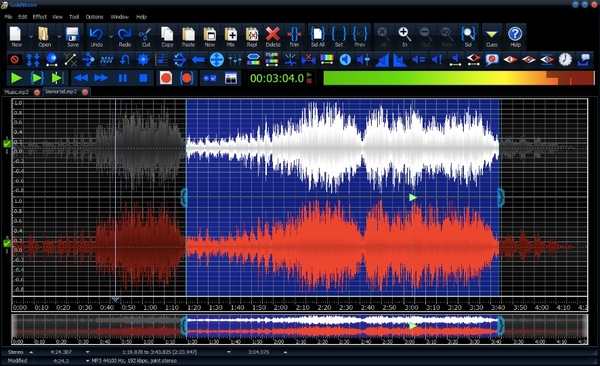Viewport: 600px width, 366px height.
Task: Click the play selection button with bracket
Action: 37,78
